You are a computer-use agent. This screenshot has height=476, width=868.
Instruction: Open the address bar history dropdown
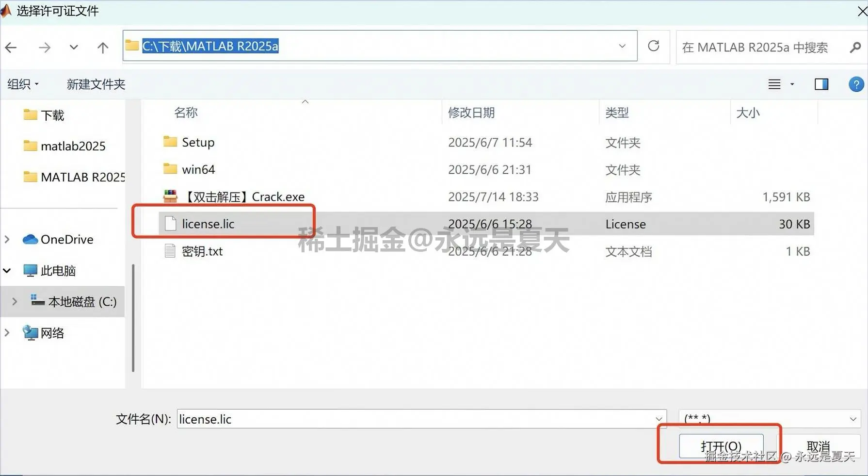(x=622, y=46)
